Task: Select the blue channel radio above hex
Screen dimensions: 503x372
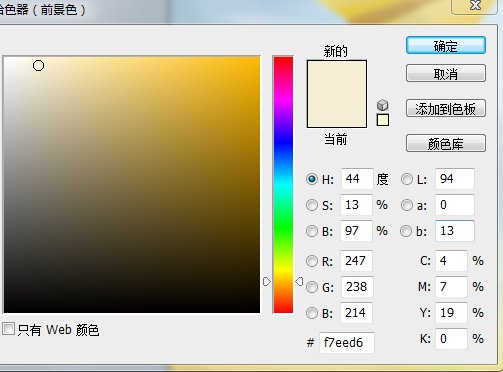Action: pyautogui.click(x=312, y=313)
